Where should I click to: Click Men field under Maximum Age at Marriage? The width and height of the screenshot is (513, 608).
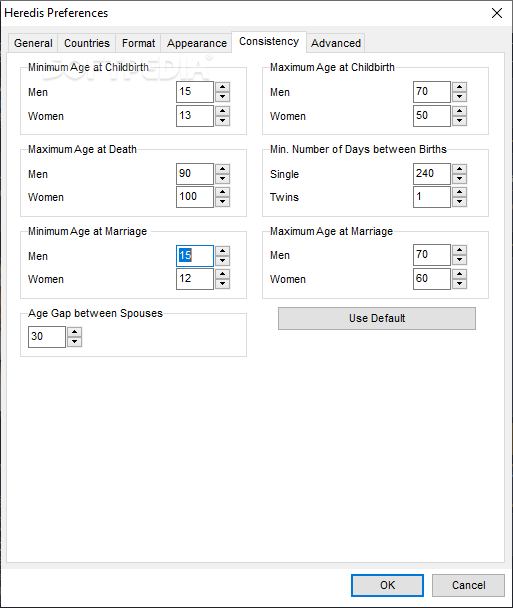(432, 255)
